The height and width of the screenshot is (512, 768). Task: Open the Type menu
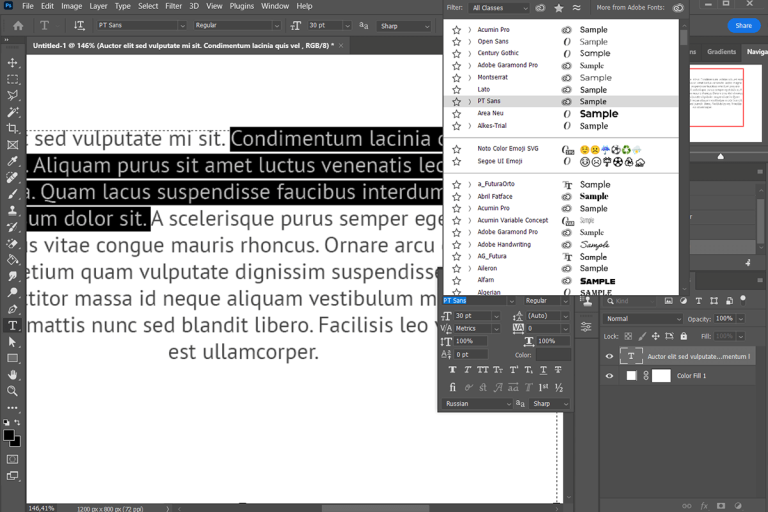click(122, 6)
